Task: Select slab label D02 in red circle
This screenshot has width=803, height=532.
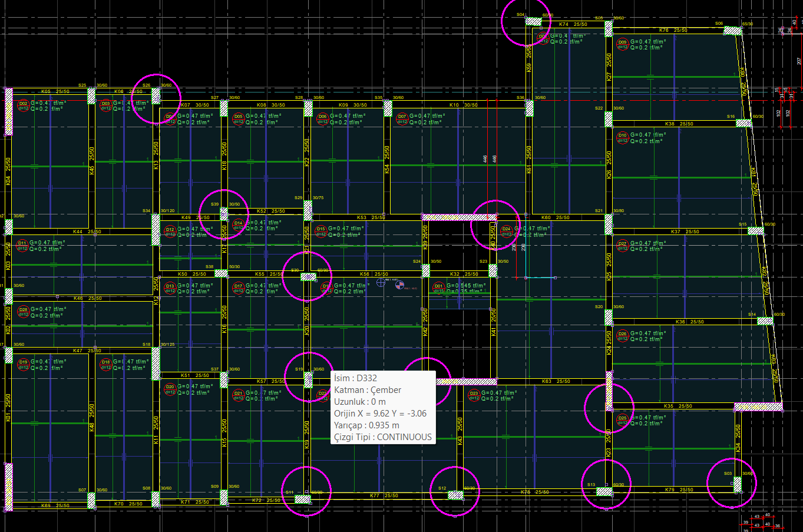Action: (23, 106)
